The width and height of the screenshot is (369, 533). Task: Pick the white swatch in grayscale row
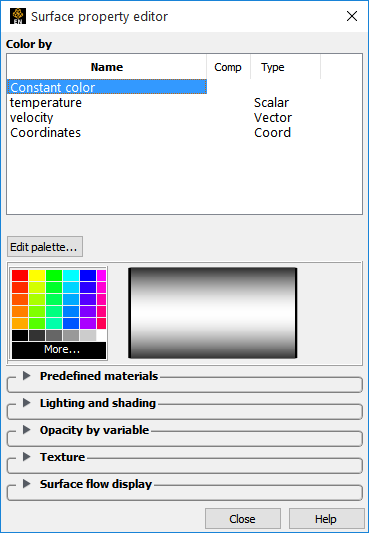coord(102,336)
